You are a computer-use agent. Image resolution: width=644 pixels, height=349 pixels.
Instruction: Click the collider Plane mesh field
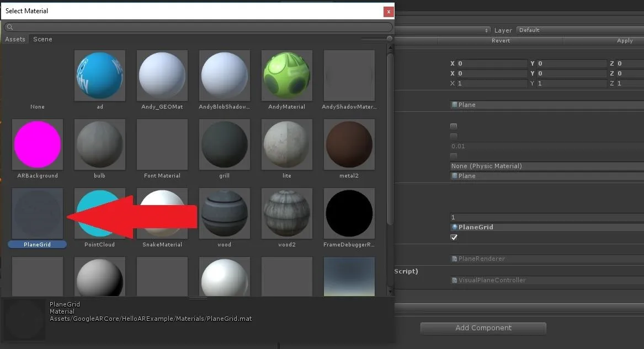(x=547, y=176)
